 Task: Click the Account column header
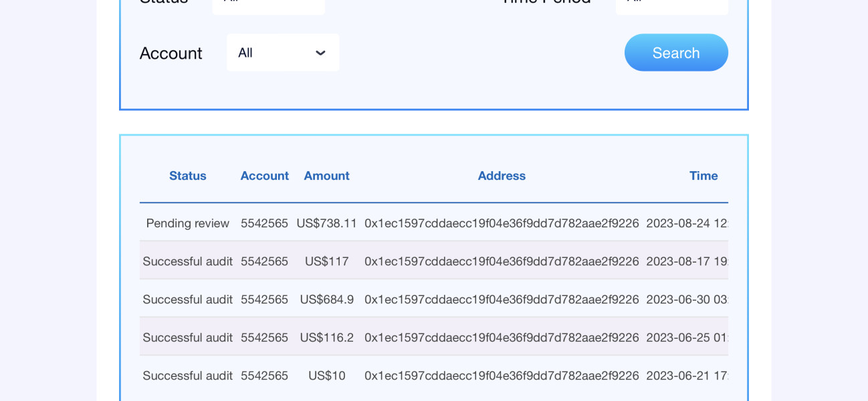264,176
